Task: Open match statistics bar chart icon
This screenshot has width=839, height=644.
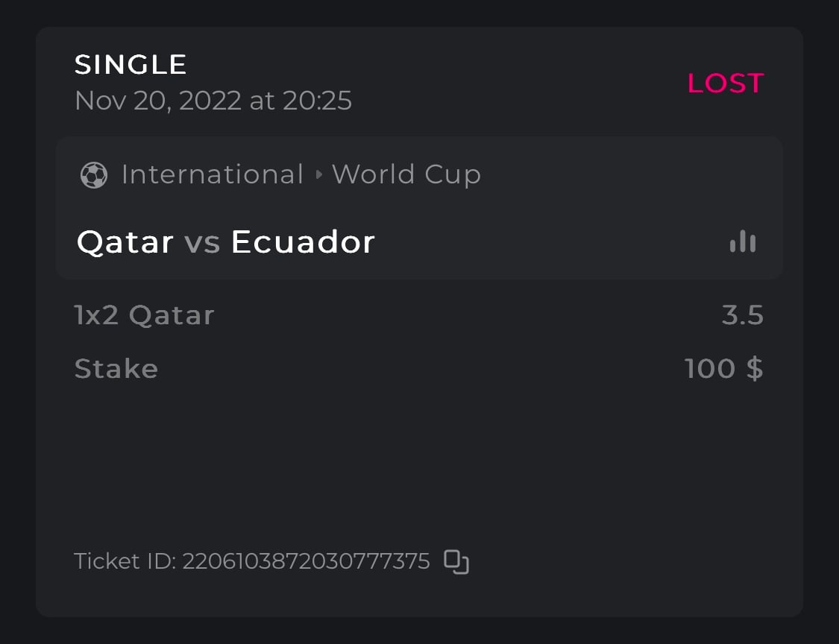Action: pyautogui.click(x=743, y=242)
